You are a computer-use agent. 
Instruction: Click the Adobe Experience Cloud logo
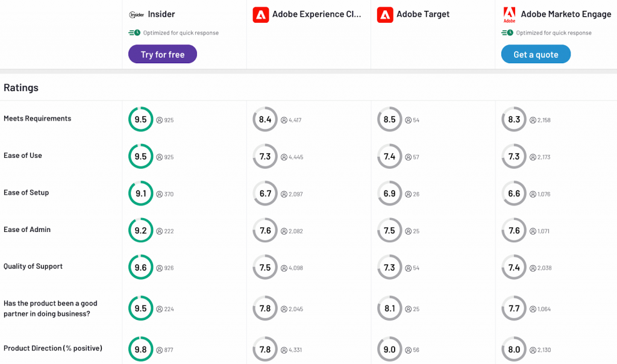261,14
